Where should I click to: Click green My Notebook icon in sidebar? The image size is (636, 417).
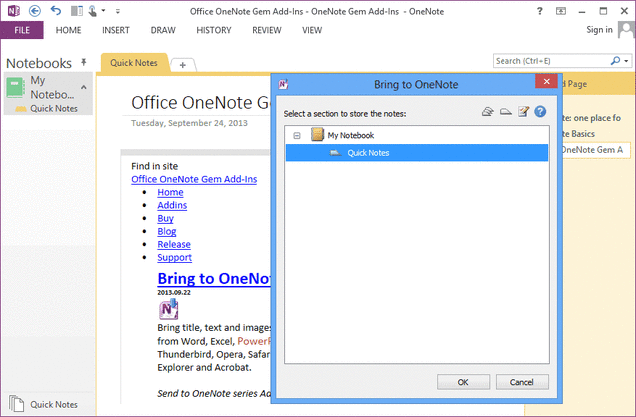click(15, 88)
